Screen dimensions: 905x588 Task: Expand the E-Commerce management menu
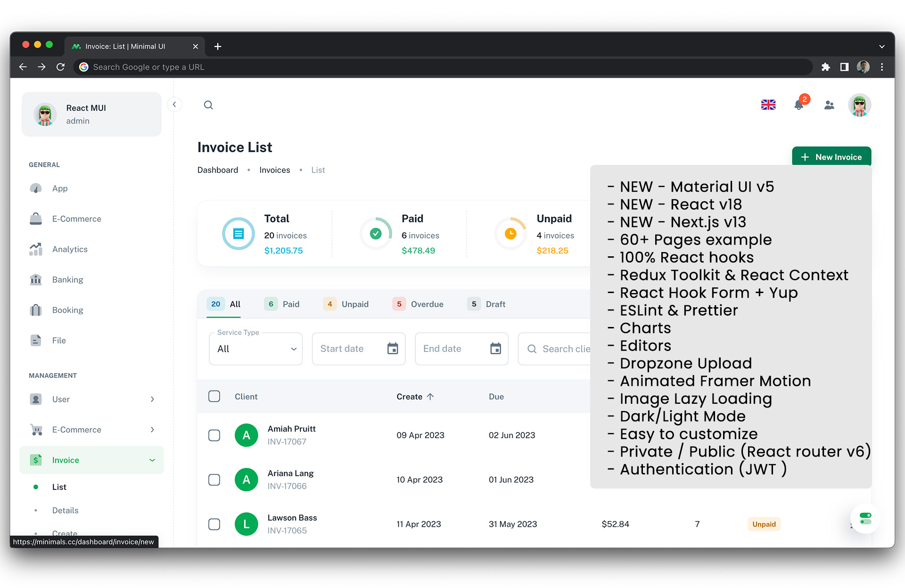point(91,430)
